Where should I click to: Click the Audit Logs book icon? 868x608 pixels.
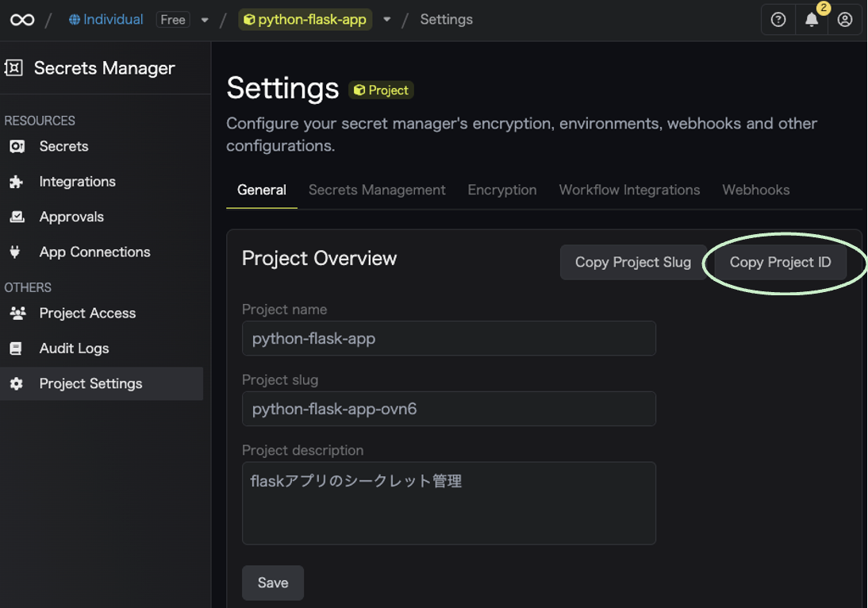[x=16, y=348]
